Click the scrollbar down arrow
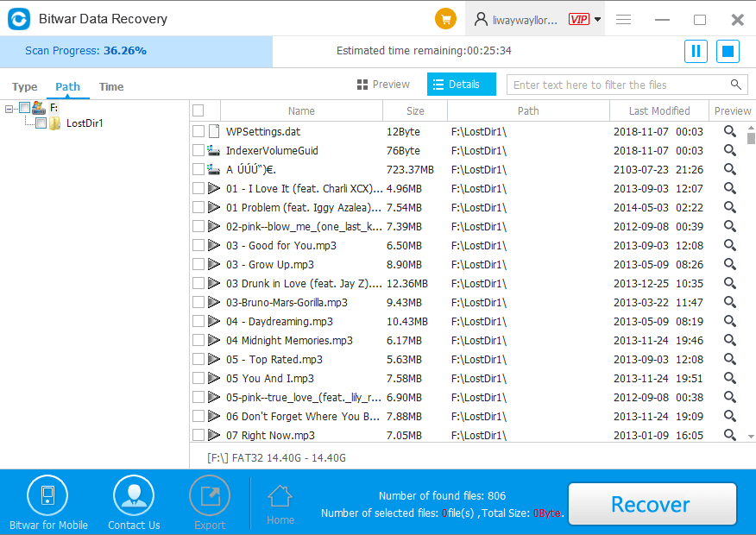This screenshot has width=756, height=535. tap(751, 436)
